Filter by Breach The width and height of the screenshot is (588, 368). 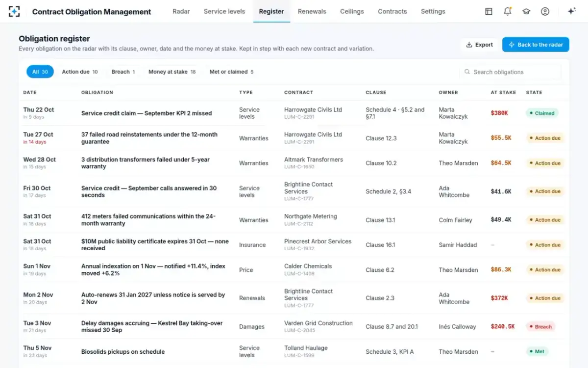pyautogui.click(x=123, y=72)
